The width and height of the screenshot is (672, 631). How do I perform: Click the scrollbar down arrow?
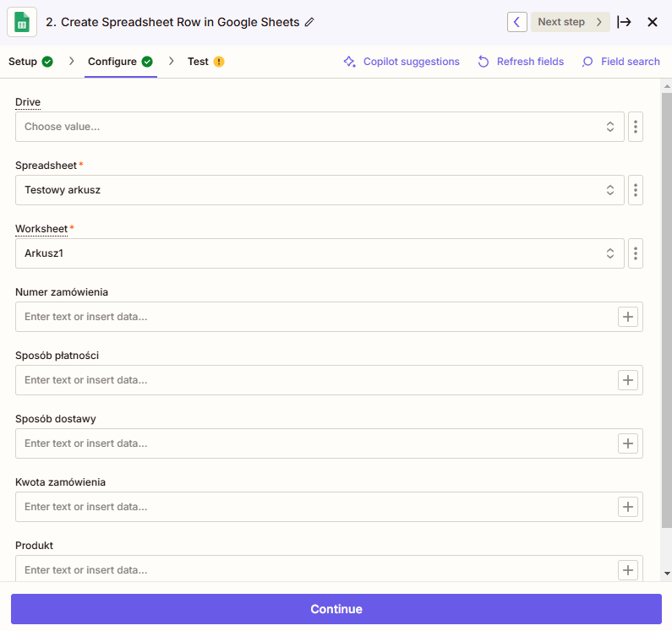[667, 574]
